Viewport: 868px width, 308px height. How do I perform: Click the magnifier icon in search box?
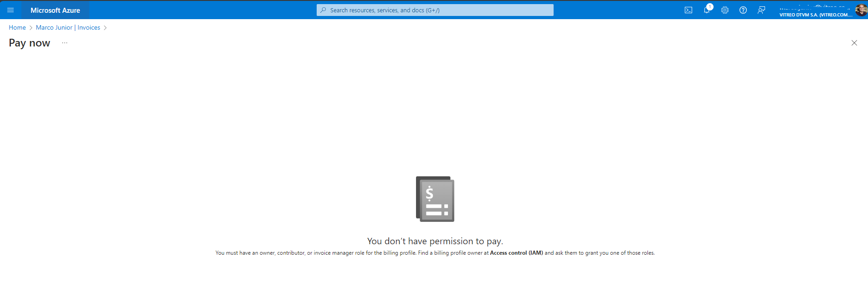[x=323, y=10]
